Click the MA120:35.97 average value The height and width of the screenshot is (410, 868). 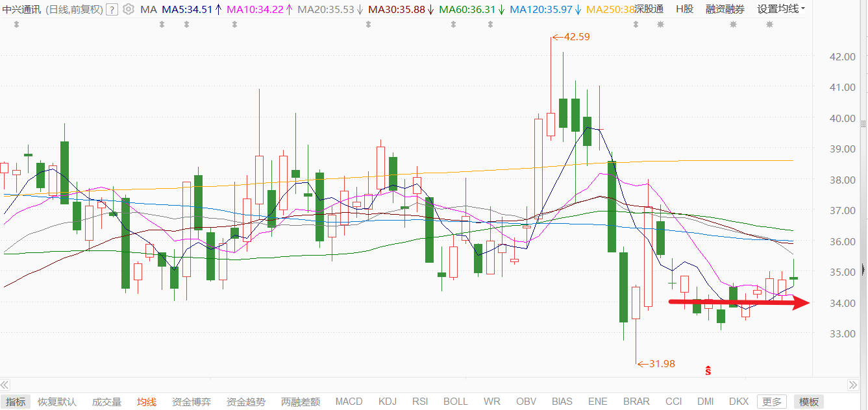[541, 9]
